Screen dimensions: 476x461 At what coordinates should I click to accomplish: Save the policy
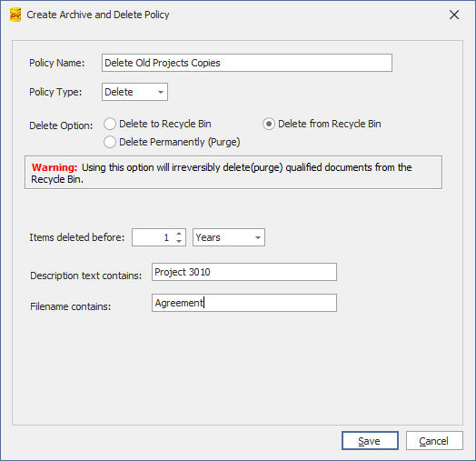pyautogui.click(x=370, y=441)
